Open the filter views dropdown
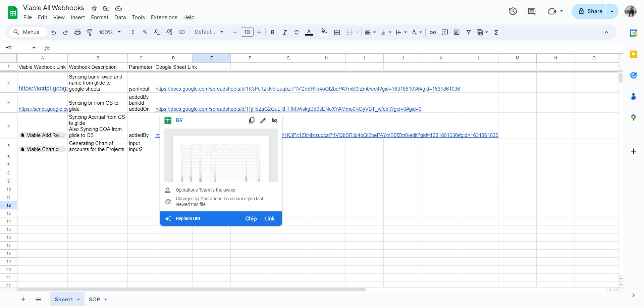The height and width of the screenshot is (306, 644). point(482,32)
